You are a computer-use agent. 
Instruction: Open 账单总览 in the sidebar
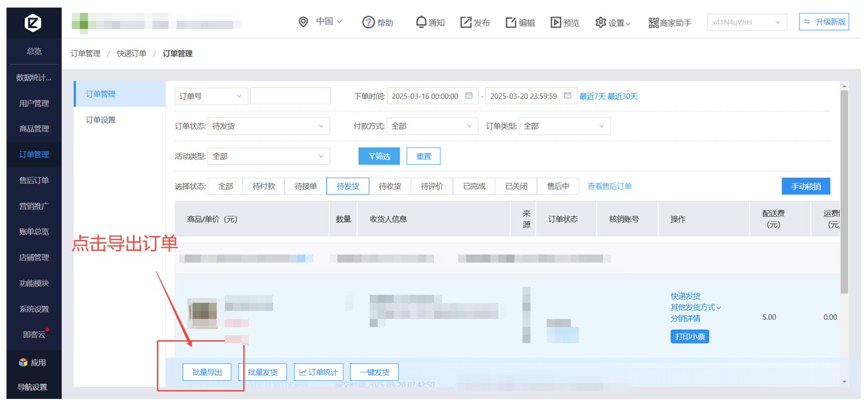[34, 231]
